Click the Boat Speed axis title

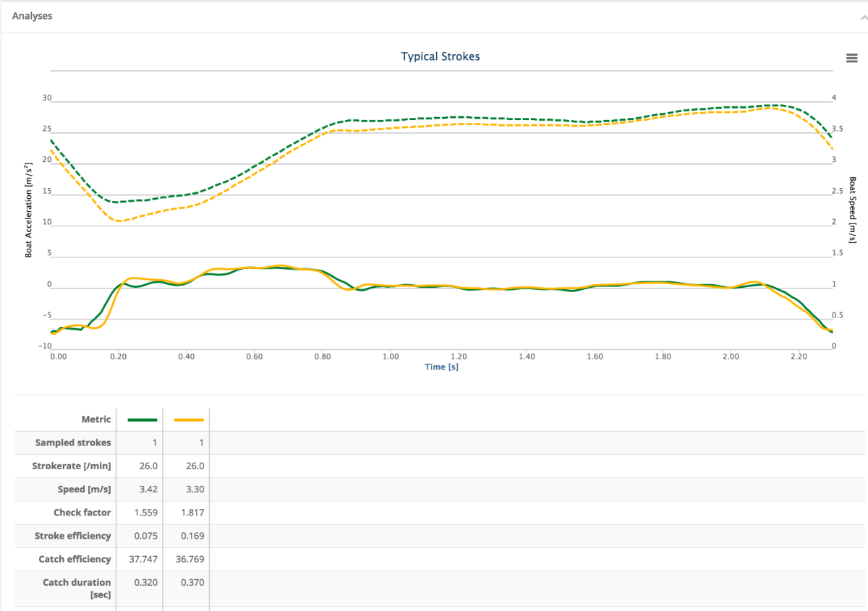pyautogui.click(x=852, y=210)
